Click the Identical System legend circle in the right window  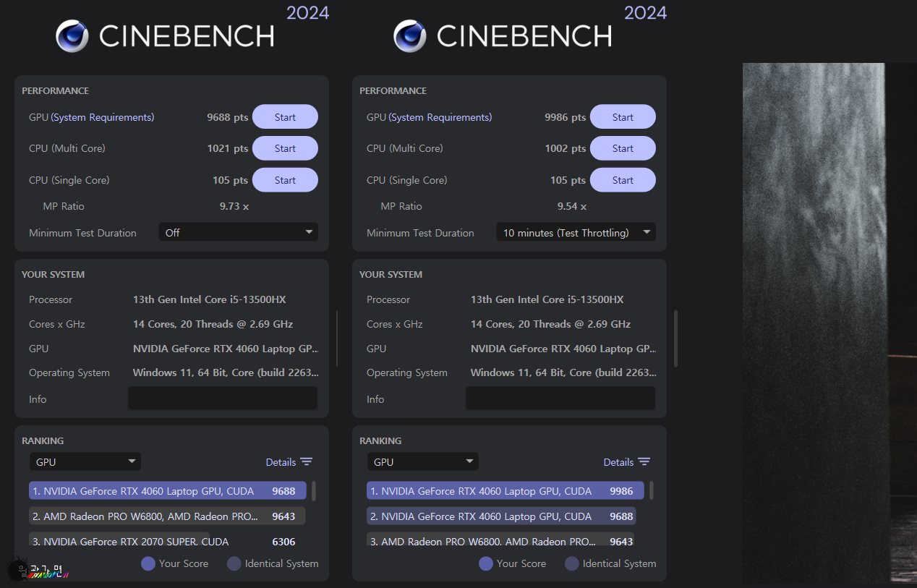click(x=572, y=563)
